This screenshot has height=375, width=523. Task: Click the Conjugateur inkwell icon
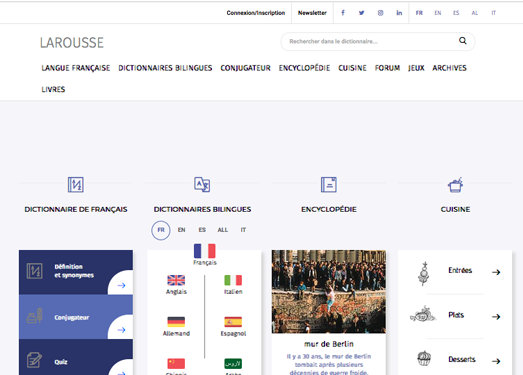[x=35, y=316]
